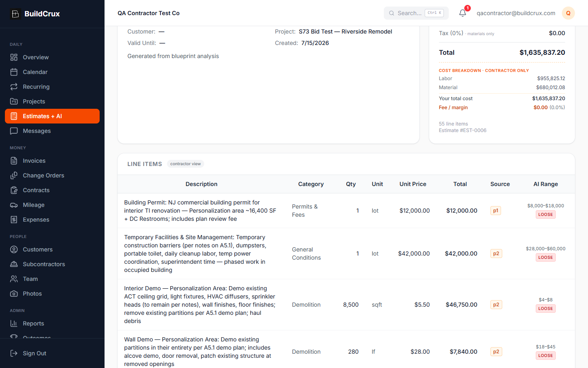Viewport: 588px width, 368px height.
Task: Open Overview via its grid icon
Action: click(x=14, y=57)
